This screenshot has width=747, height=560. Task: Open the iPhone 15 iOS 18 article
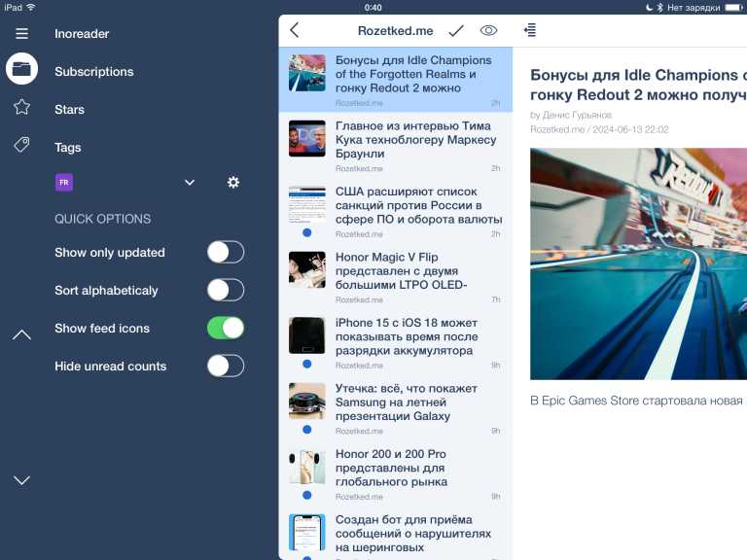pos(396,342)
